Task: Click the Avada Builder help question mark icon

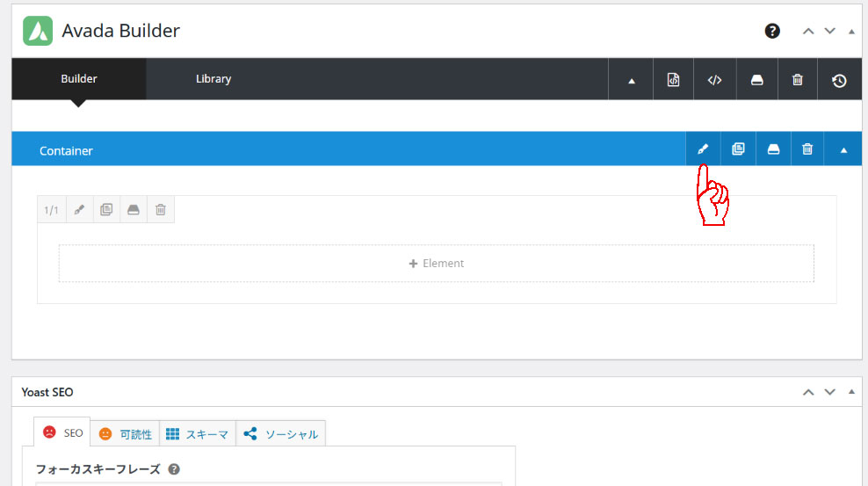Action: pyautogui.click(x=772, y=31)
